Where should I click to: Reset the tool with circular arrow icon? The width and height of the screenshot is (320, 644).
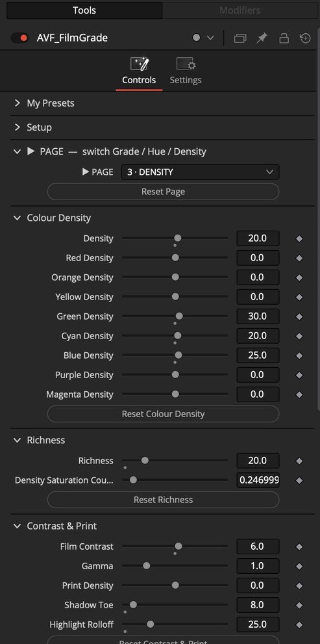click(x=305, y=38)
